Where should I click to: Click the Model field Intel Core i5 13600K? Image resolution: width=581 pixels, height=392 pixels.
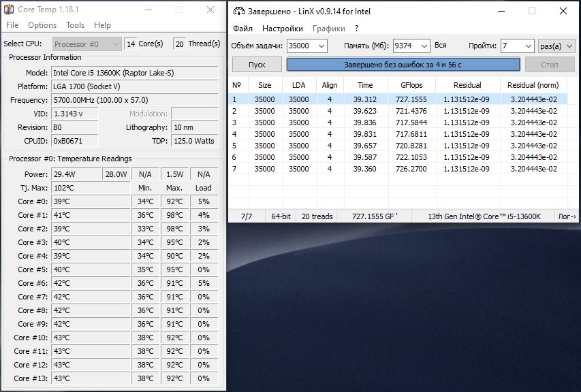(134, 73)
